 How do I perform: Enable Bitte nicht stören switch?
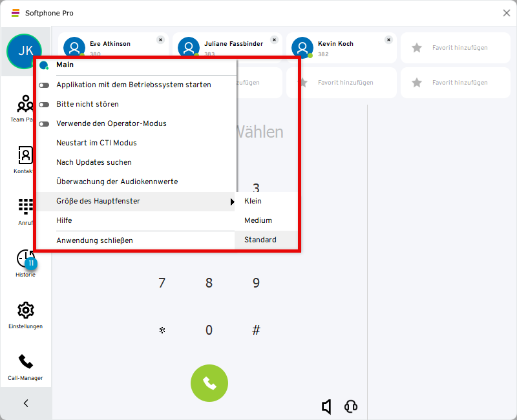point(44,104)
